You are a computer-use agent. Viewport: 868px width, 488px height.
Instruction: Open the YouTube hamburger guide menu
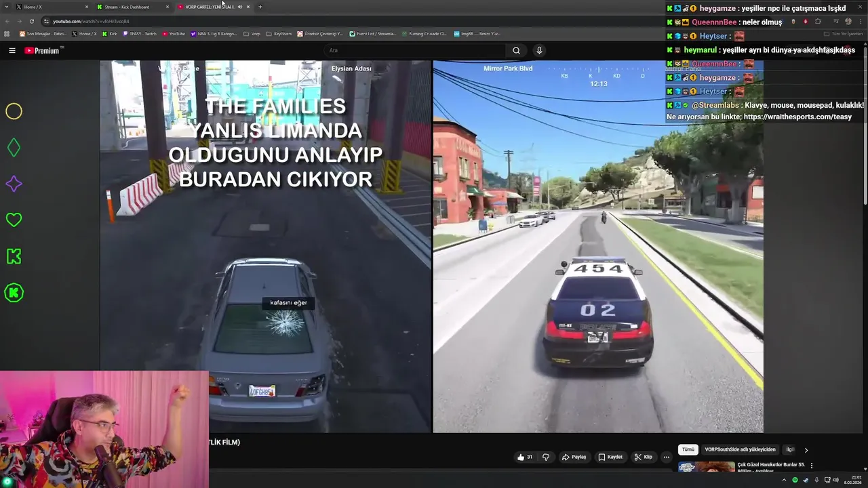12,50
